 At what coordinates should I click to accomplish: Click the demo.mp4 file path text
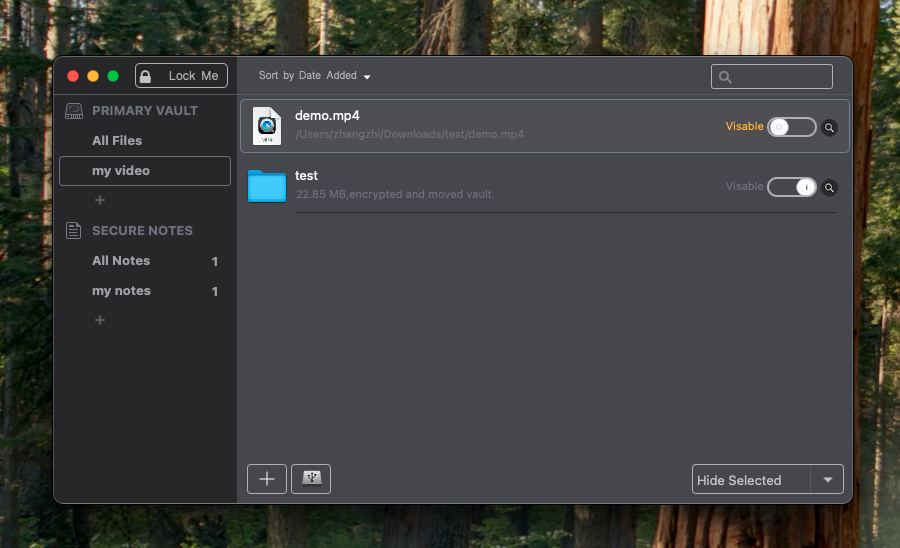point(410,134)
